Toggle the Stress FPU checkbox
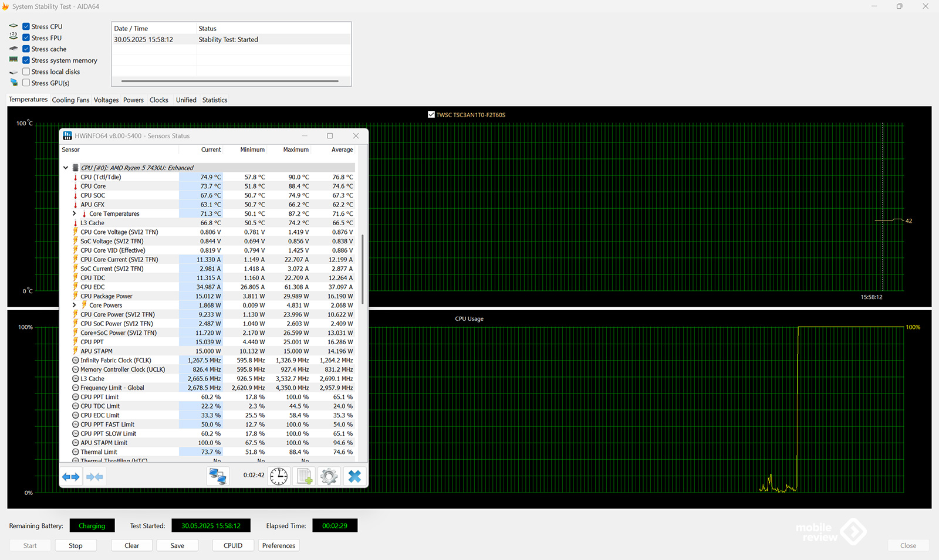 pos(26,38)
